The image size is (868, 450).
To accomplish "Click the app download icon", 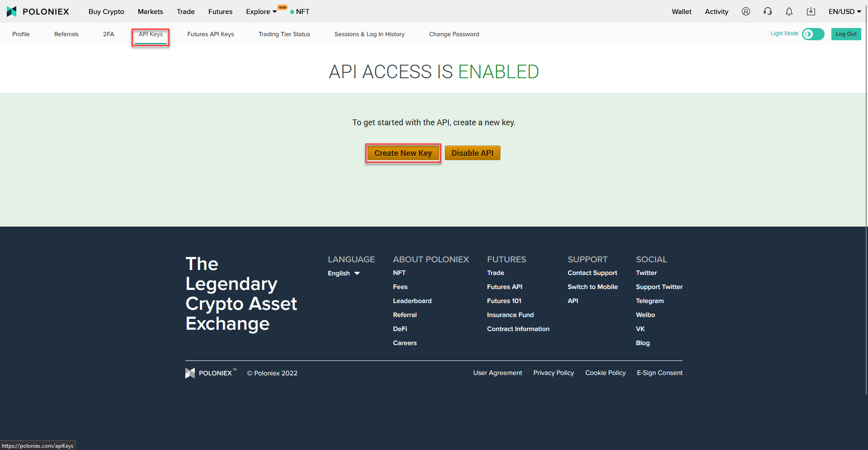I will [x=811, y=11].
